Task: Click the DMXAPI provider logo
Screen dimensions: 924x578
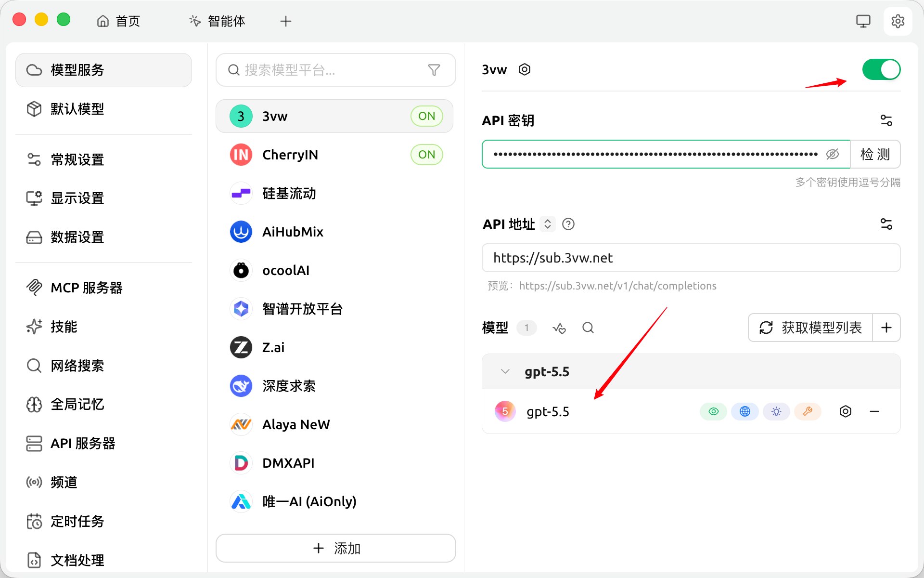Action: (241, 463)
